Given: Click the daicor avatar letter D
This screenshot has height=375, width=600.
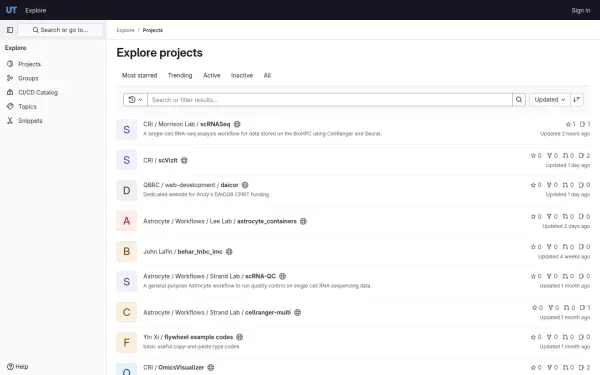Looking at the screenshot, I should (x=127, y=191).
